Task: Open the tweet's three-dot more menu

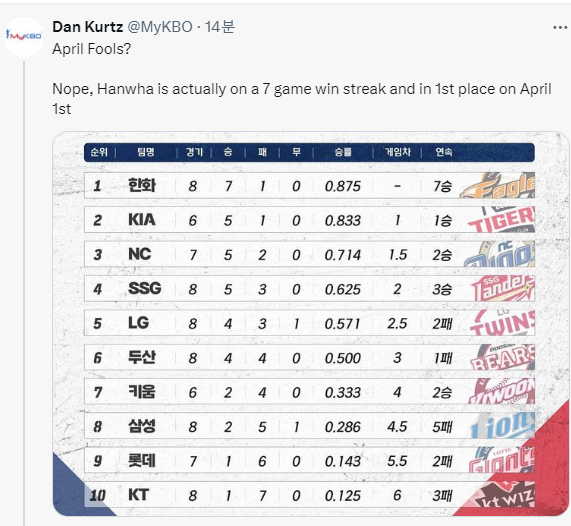Action: [560, 28]
